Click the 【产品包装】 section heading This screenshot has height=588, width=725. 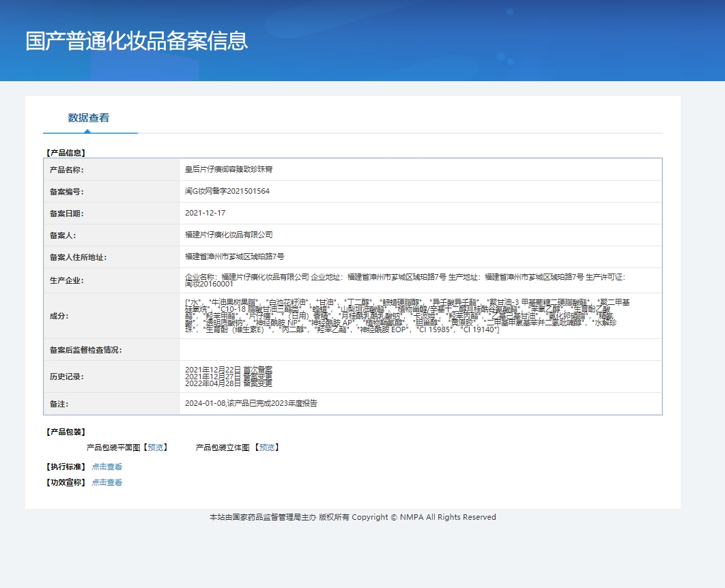tap(66, 432)
